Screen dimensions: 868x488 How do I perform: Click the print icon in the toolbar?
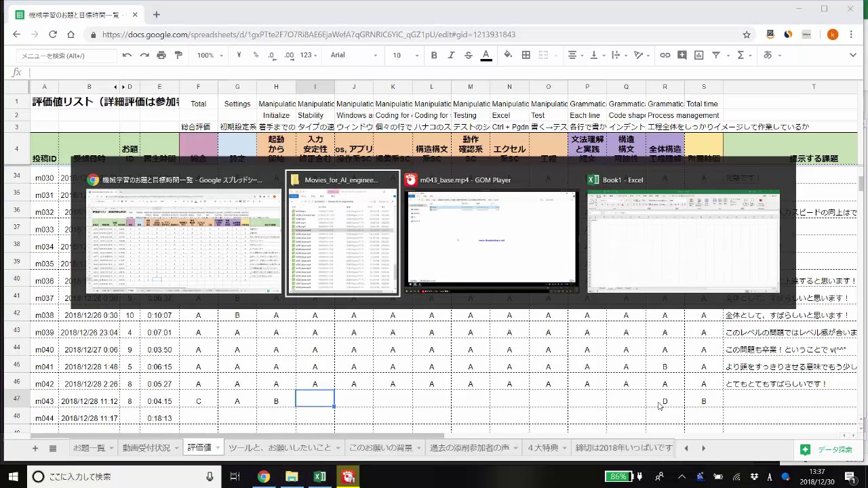[x=161, y=55]
